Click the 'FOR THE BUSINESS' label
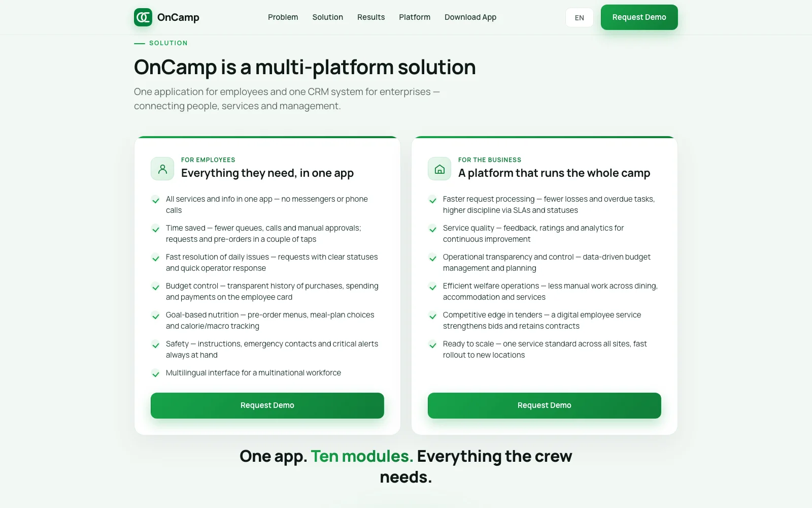The image size is (812, 508). (x=490, y=160)
